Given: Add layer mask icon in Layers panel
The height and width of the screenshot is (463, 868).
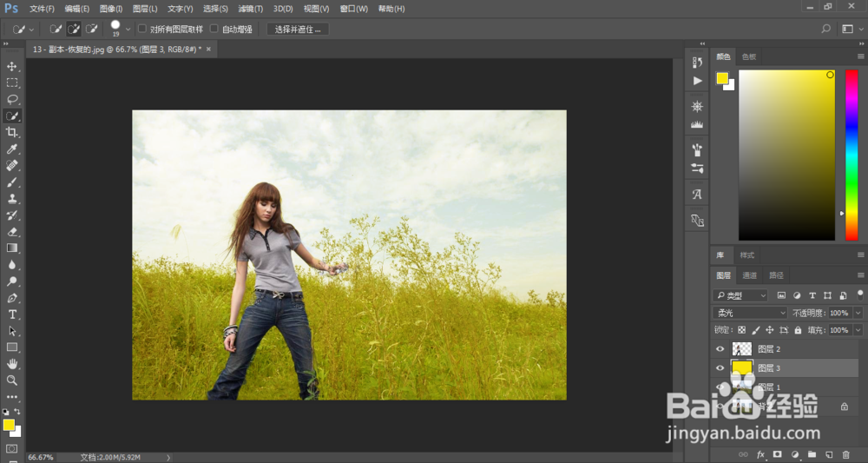Looking at the screenshot, I should pyautogui.click(x=777, y=454).
